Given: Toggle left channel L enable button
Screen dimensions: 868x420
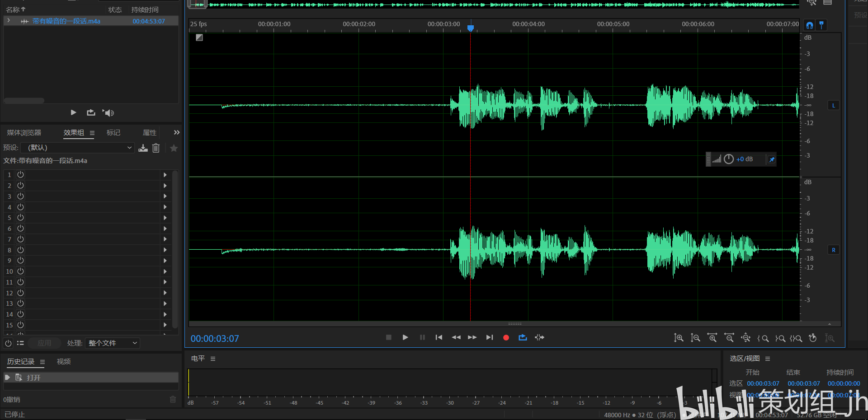Looking at the screenshot, I should (833, 106).
